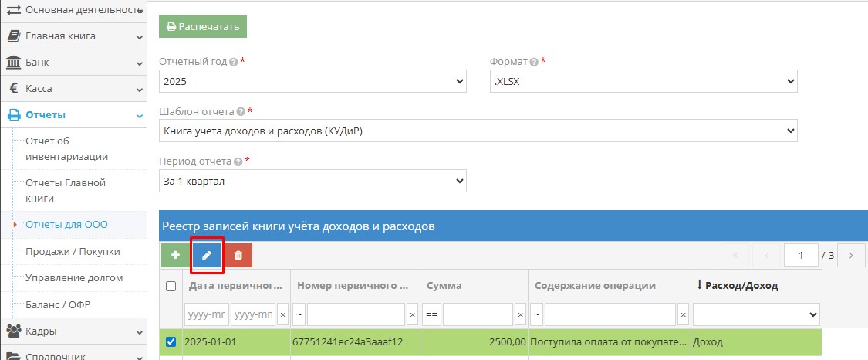This screenshot has height=360, width=868.
Task: Open the Формат .XLSX dropdown
Action: (643, 81)
